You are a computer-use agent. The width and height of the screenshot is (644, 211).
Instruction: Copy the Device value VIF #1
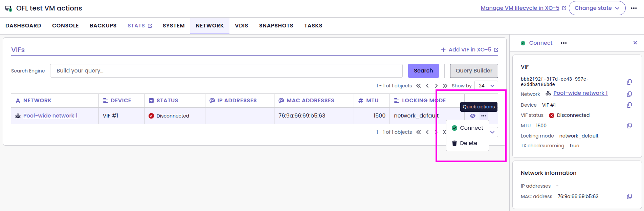click(x=629, y=105)
